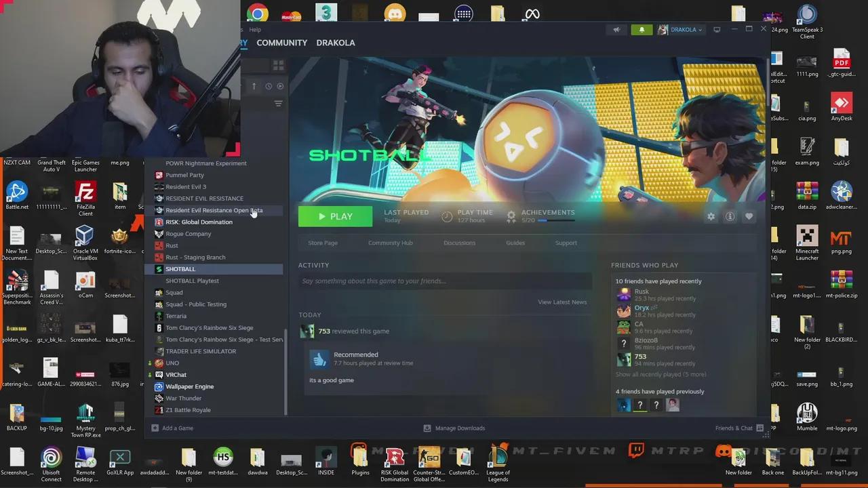Select UNO in the library
The image size is (868, 488).
click(x=172, y=363)
